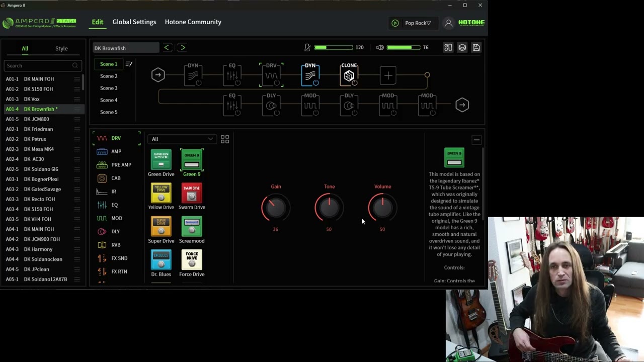644x362 pixels.
Task: Click the master volume slider bar
Action: pos(404,47)
